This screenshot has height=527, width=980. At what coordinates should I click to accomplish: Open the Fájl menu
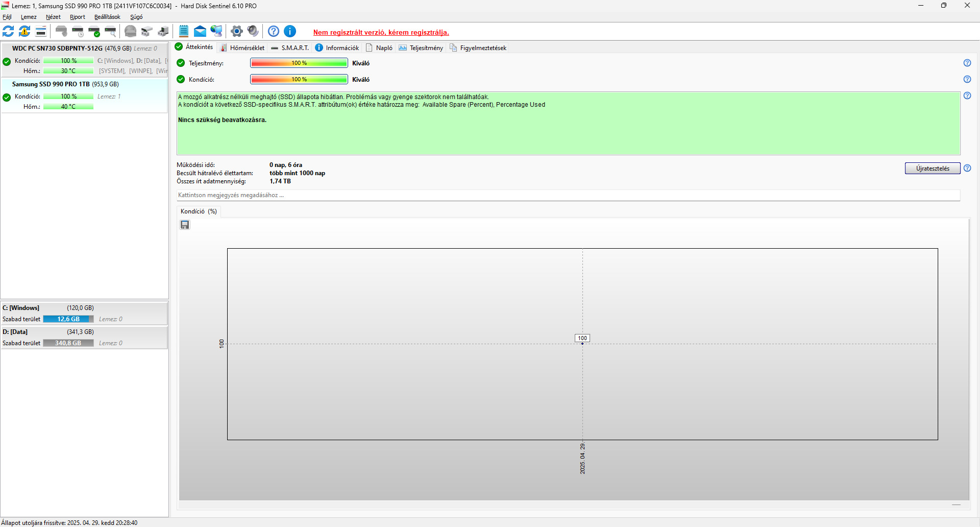[x=7, y=17]
